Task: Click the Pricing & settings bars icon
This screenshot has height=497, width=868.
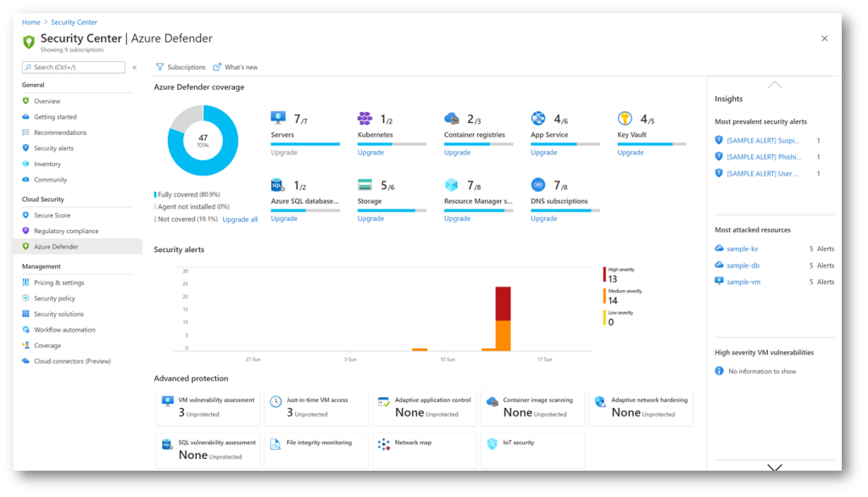Action: [x=25, y=282]
